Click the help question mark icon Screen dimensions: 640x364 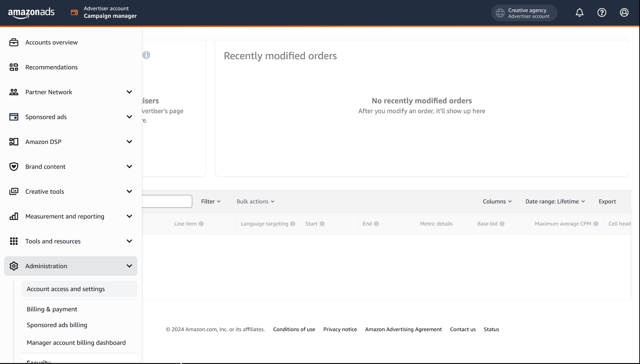tap(602, 12)
